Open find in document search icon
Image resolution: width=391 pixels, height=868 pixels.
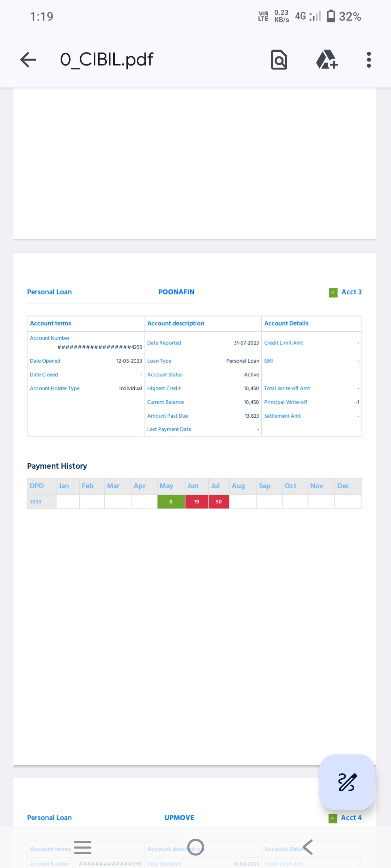click(x=279, y=60)
